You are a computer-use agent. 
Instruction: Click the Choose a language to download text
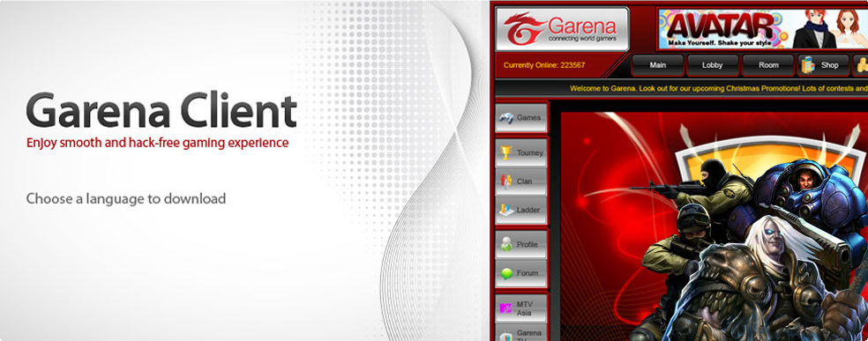[125, 199]
